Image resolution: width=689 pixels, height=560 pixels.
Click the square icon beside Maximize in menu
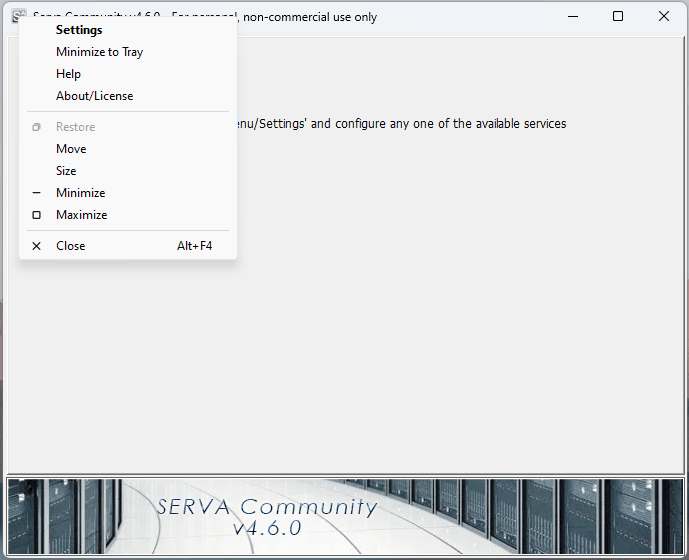37,215
